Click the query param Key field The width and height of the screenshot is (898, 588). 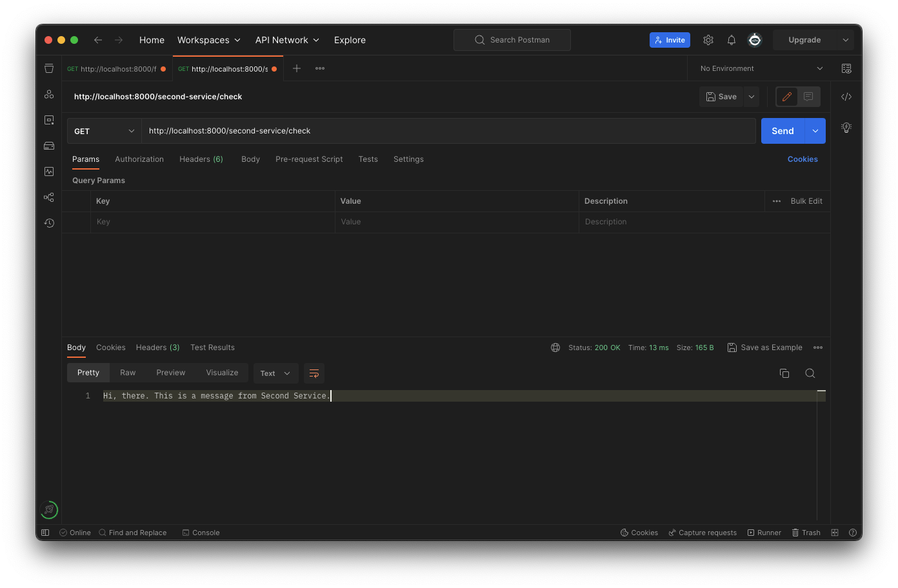213,222
